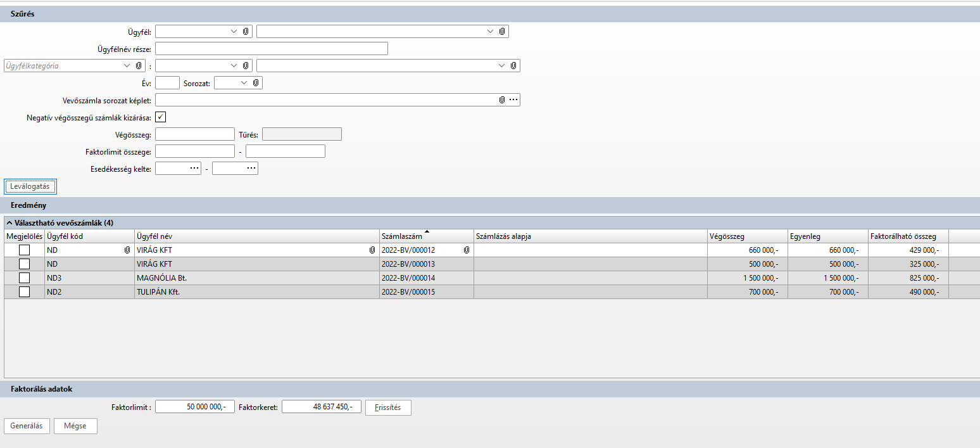
Task: Sort by Ügyfél kód column header
Action: (x=89, y=236)
